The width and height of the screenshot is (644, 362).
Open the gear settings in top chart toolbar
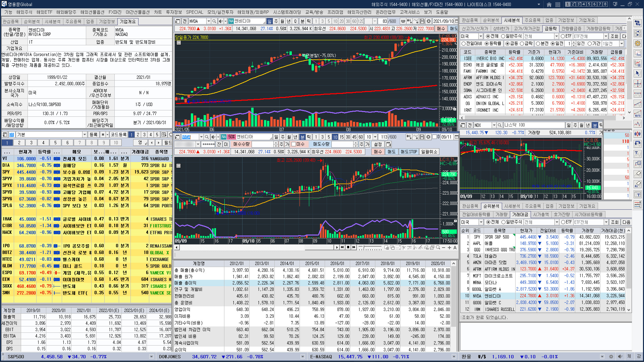click(x=428, y=21)
